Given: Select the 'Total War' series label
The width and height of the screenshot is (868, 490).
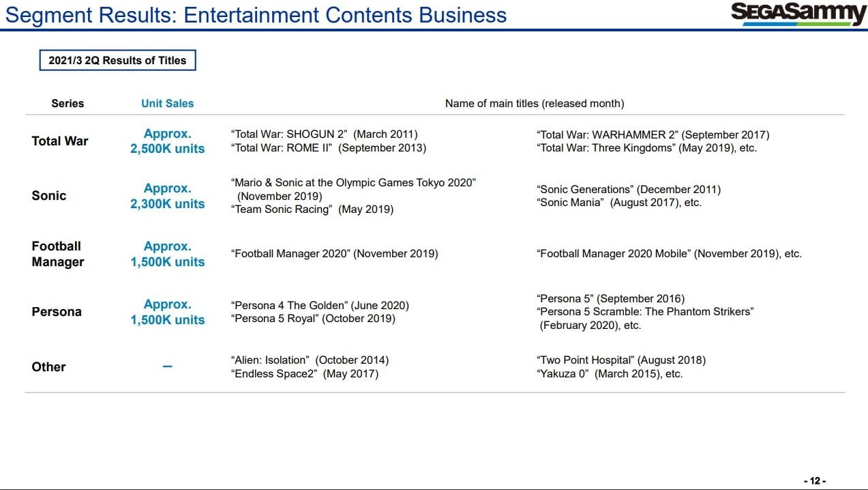Looking at the screenshot, I should (x=60, y=141).
